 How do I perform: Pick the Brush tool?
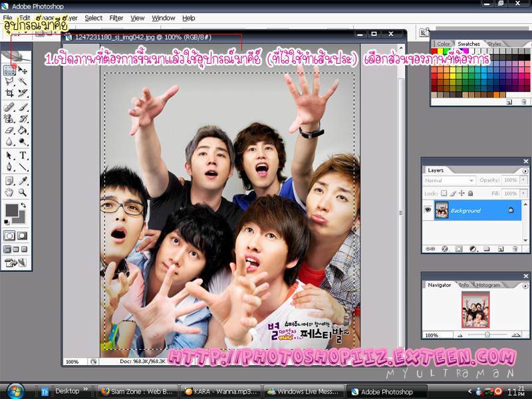coord(23,108)
